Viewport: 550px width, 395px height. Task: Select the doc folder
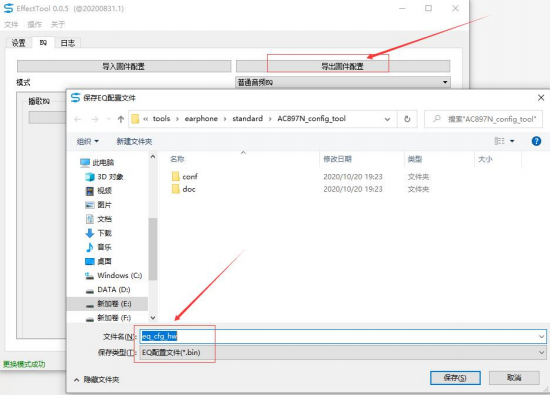[x=184, y=189]
